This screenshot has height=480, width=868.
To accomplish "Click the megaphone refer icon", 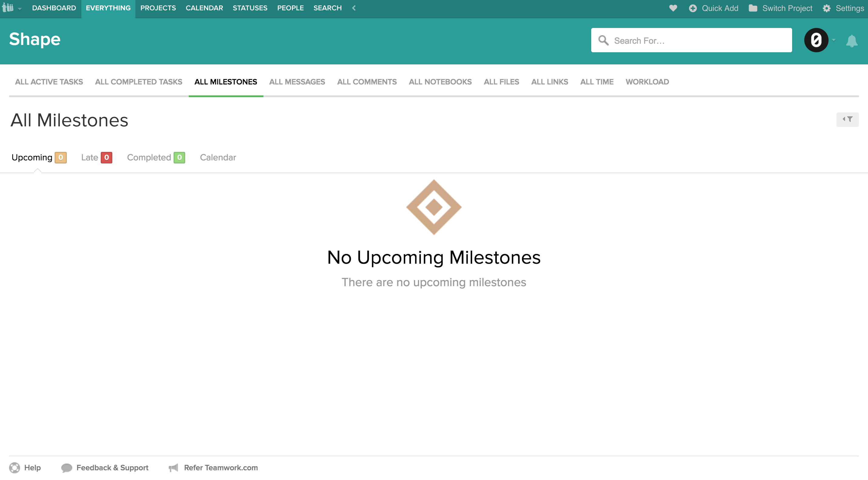I will click(x=174, y=468).
